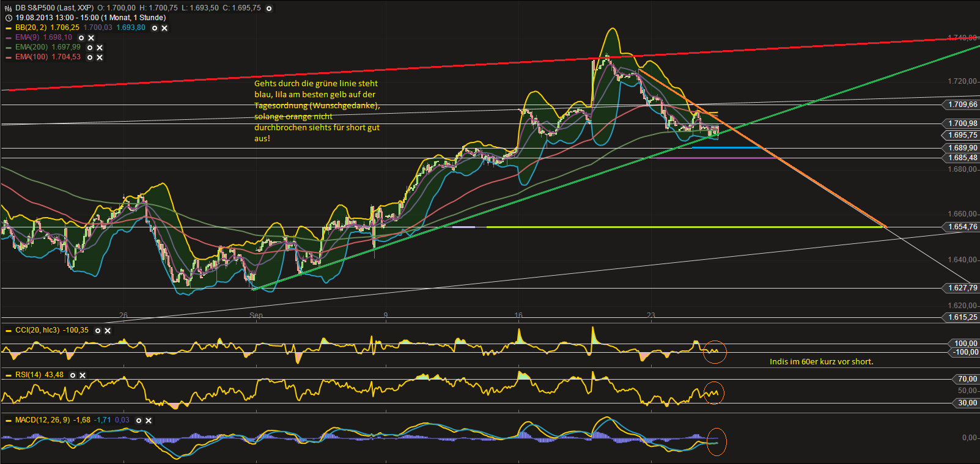980x464 pixels.
Task: Remove the EMA(100) indicator
Action: (100, 57)
